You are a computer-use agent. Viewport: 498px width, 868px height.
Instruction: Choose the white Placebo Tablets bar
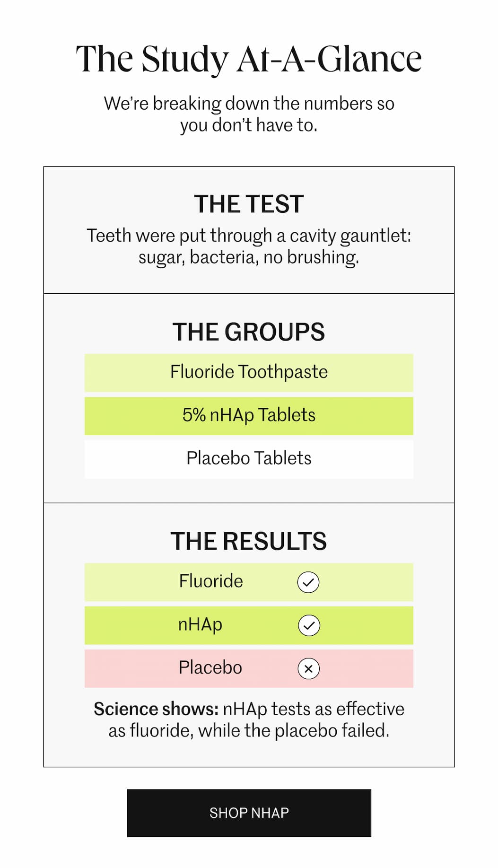click(249, 458)
